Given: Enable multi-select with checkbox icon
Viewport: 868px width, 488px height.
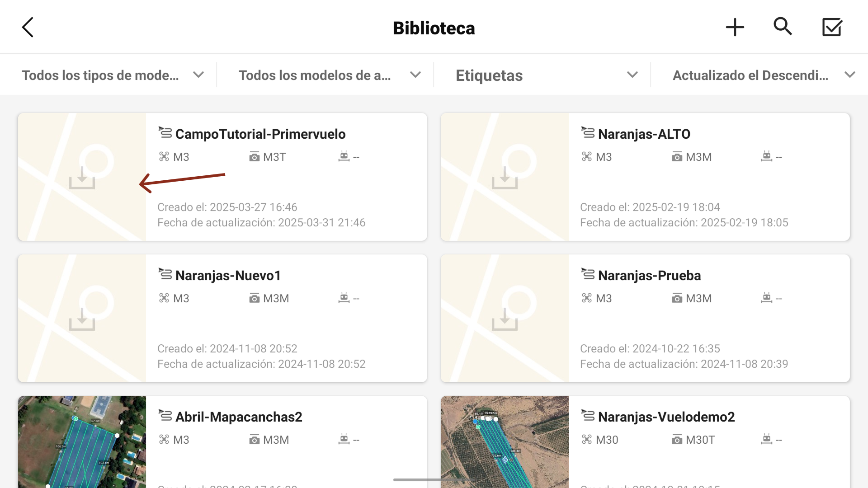Looking at the screenshot, I should click(x=832, y=27).
